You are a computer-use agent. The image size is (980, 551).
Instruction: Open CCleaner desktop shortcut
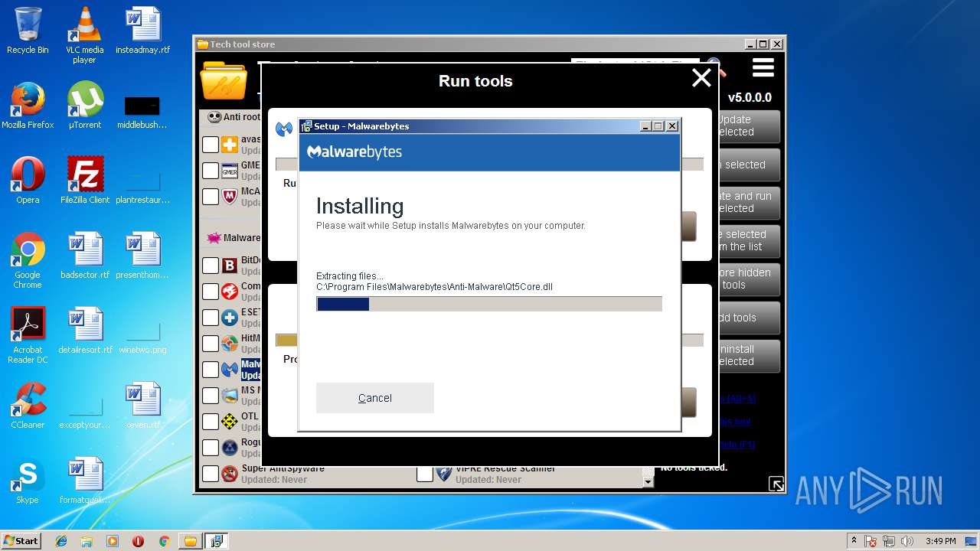click(28, 406)
